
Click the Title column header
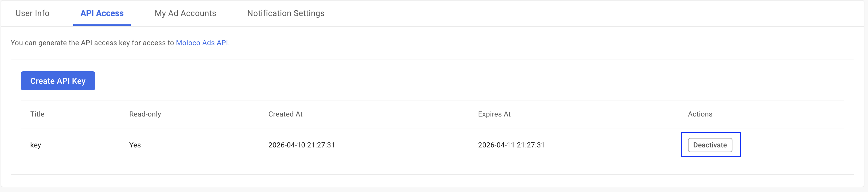[x=37, y=114]
